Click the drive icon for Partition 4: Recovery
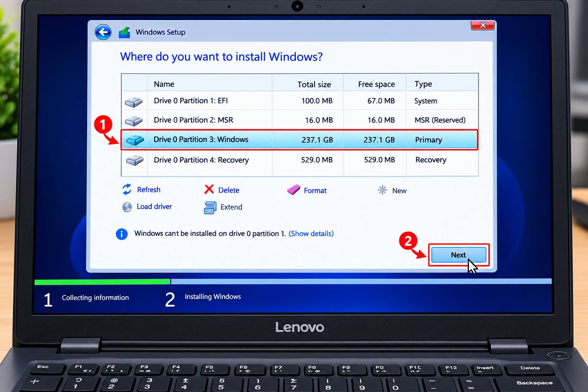Screen dimensions: 588x392 point(134,160)
